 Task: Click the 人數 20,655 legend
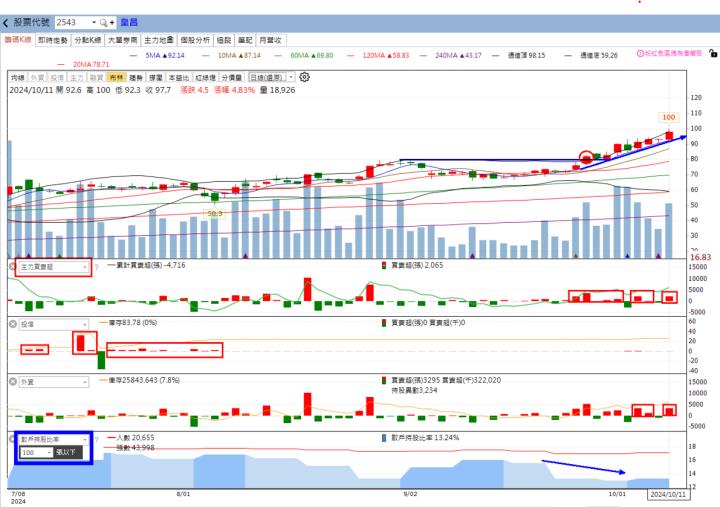click(135, 438)
